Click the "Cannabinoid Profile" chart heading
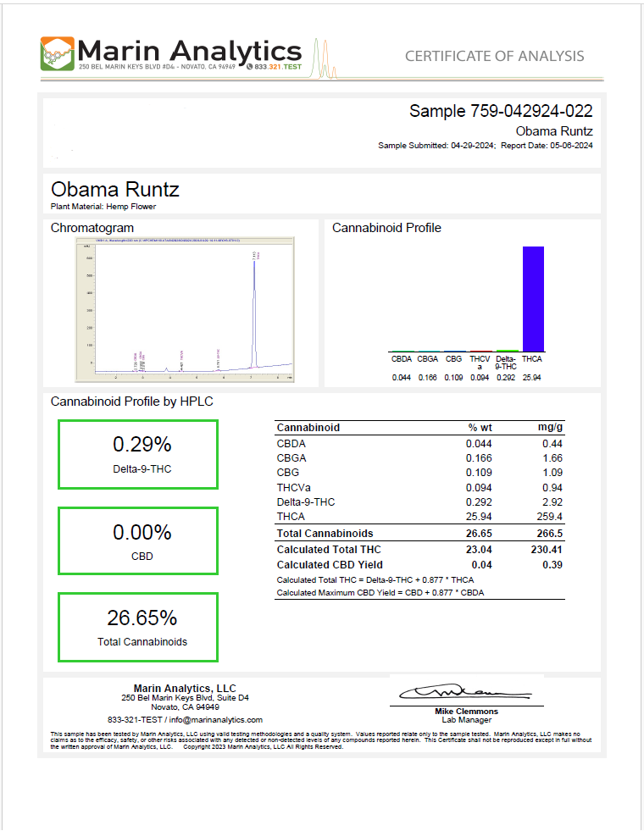This screenshot has height=831, width=644. pos(386,228)
